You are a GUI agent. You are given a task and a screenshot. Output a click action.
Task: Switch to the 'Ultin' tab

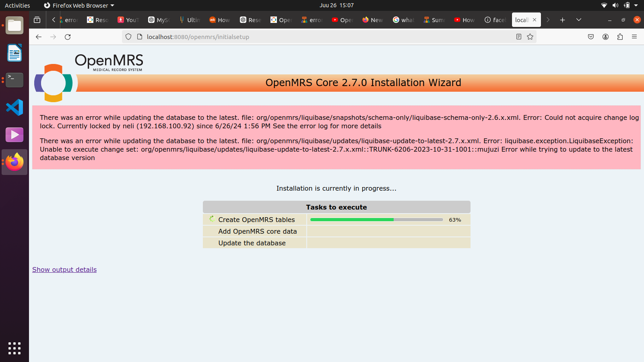point(190,20)
